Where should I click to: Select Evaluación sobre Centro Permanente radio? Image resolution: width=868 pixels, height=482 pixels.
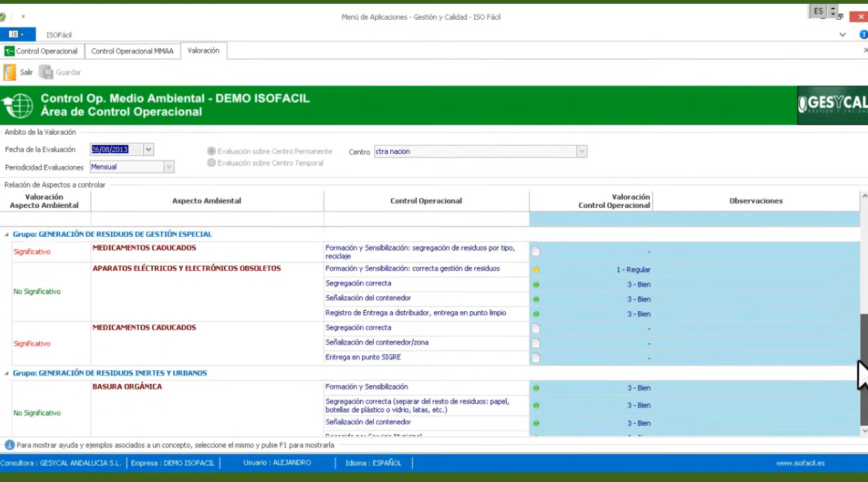[211, 151]
